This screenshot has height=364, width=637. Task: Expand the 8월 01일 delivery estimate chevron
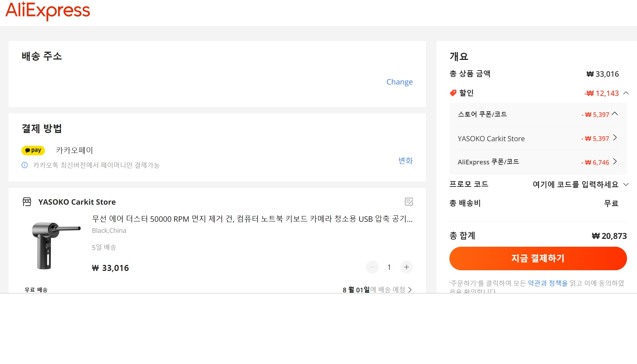pos(410,290)
